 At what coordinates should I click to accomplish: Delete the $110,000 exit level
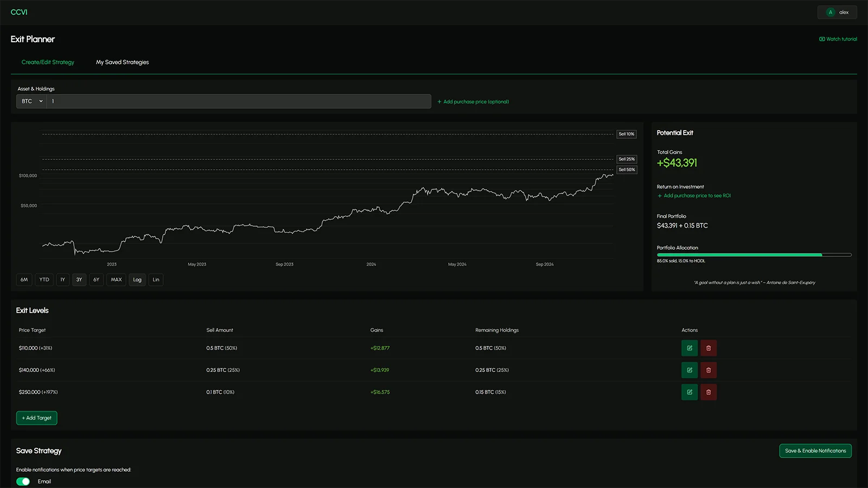tap(709, 348)
